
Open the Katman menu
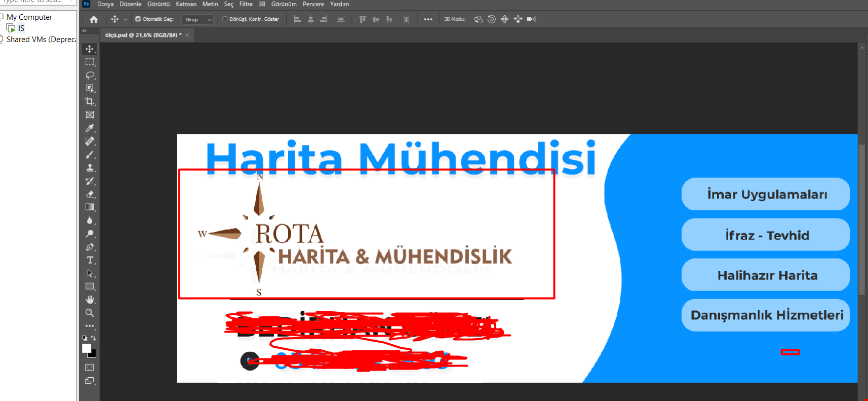(186, 4)
